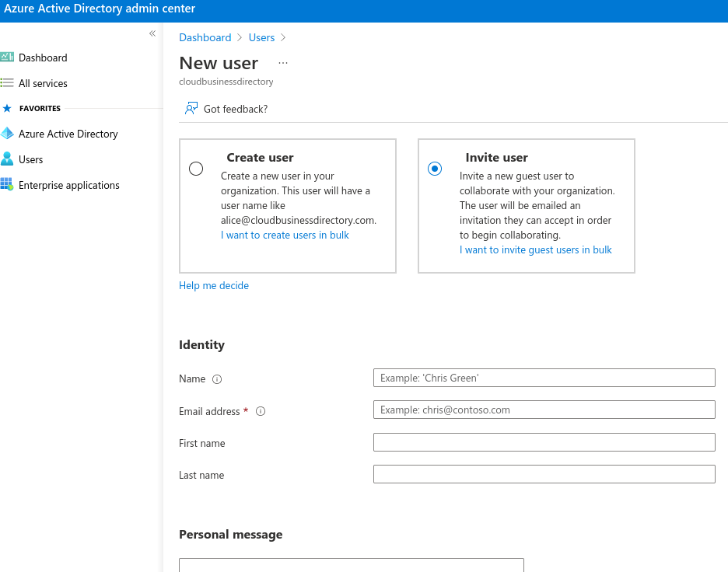Click the Users person icon in sidebar
728x572 pixels.
7,159
